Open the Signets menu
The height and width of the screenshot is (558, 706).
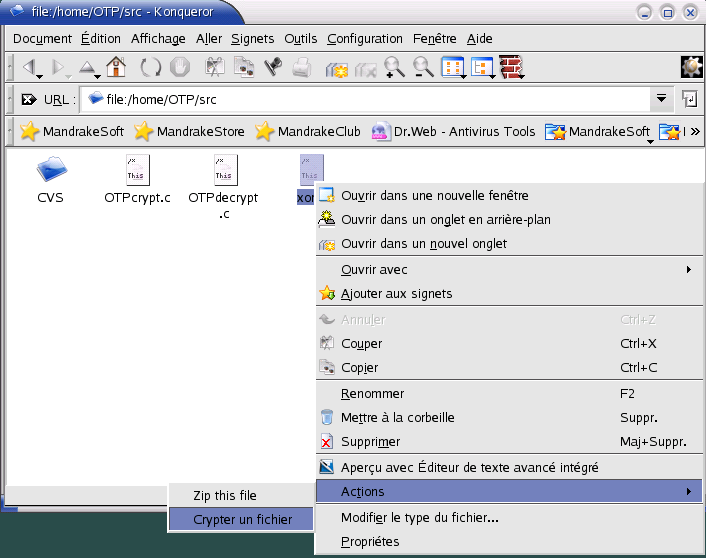click(x=252, y=39)
